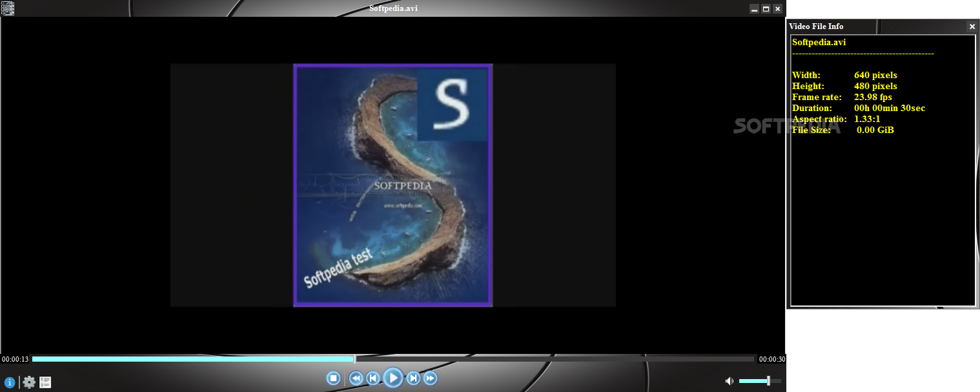
Task: Click the total time 00:00:30
Action: click(771, 359)
